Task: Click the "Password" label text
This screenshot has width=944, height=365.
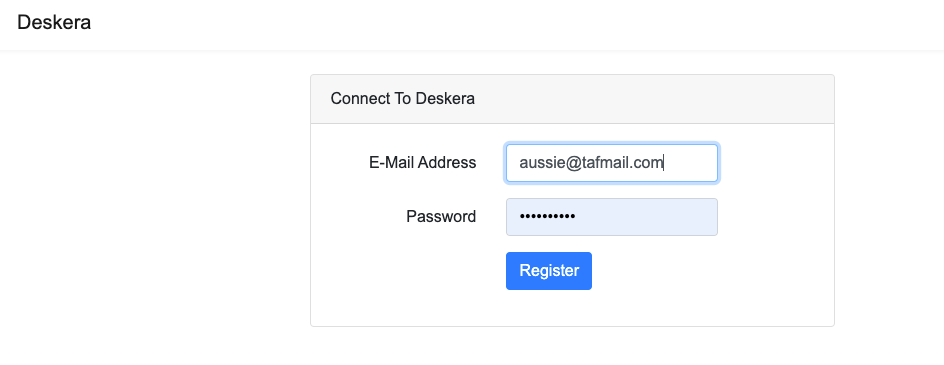Action: (441, 217)
